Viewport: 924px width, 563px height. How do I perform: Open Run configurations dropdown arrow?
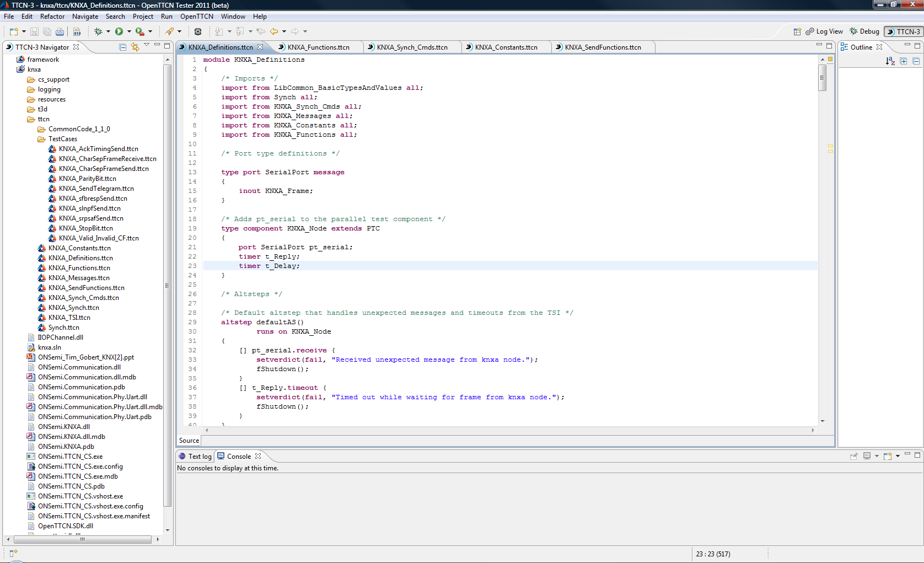(129, 31)
